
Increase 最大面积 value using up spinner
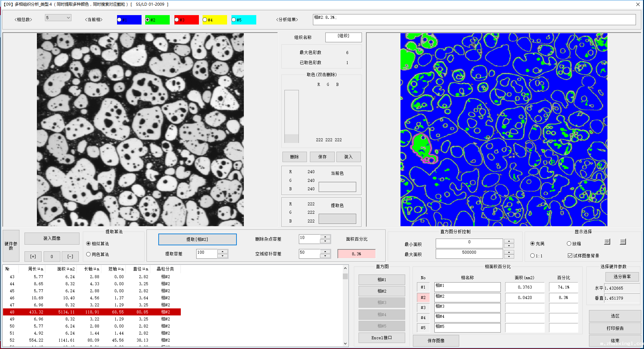tap(509, 252)
